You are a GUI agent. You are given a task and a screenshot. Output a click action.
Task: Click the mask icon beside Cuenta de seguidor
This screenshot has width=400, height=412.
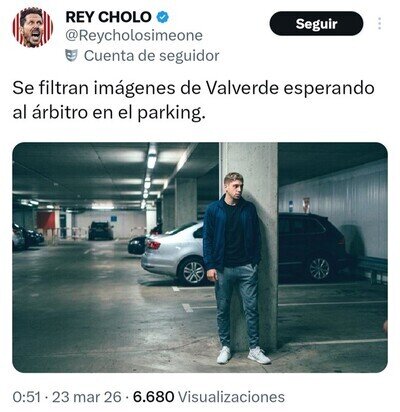(x=72, y=55)
